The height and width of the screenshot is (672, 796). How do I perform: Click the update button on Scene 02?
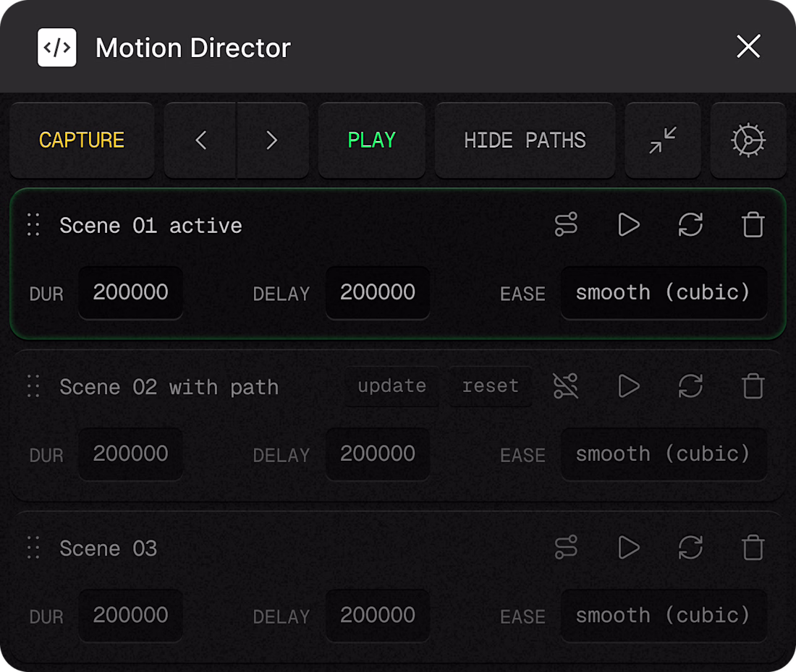coord(391,386)
